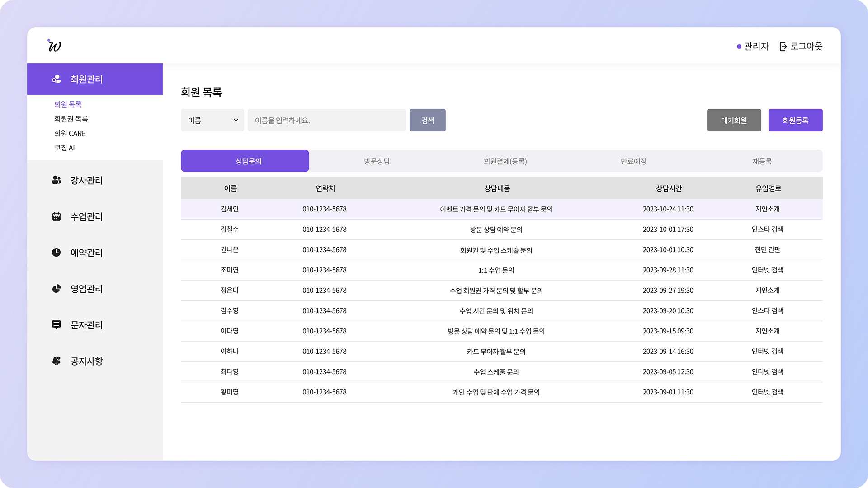868x488 pixels.
Task: Click the 문자관리 message icon
Action: (56, 325)
